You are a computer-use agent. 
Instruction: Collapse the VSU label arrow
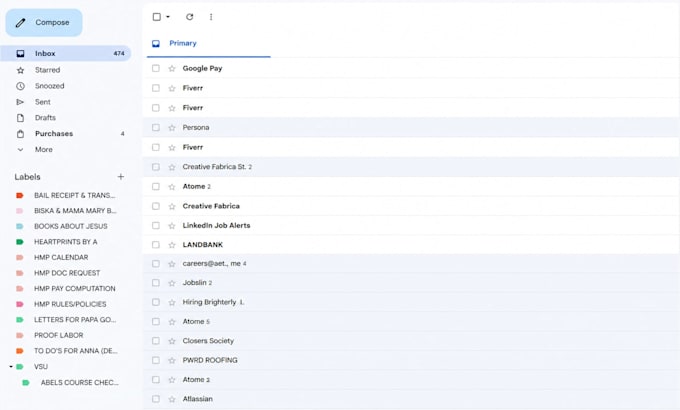click(11, 367)
